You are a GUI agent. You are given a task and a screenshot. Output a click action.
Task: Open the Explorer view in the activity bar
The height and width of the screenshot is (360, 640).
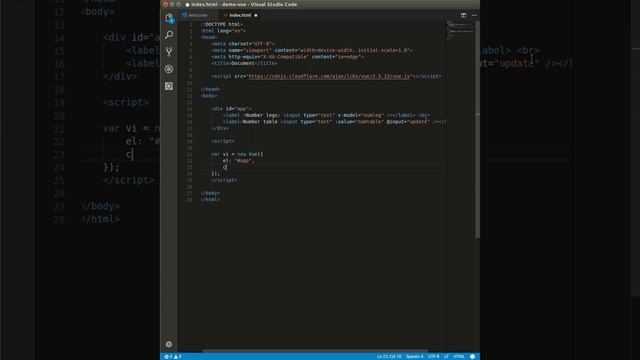[169, 18]
